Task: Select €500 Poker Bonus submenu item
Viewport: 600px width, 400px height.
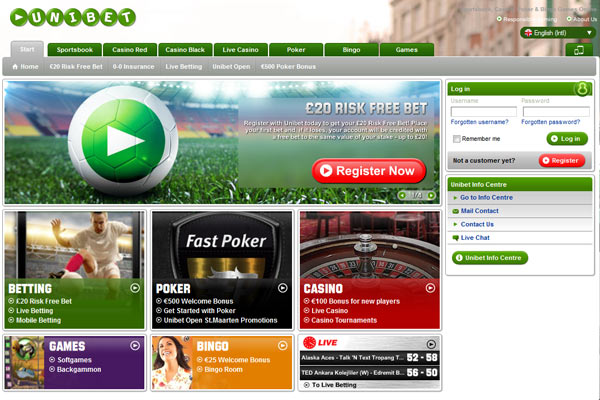Action: point(288,67)
